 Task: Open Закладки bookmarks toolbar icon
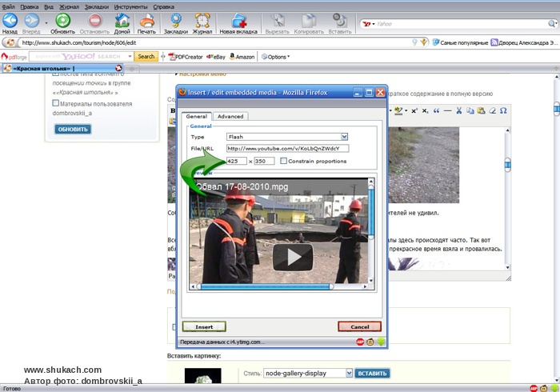click(176, 20)
